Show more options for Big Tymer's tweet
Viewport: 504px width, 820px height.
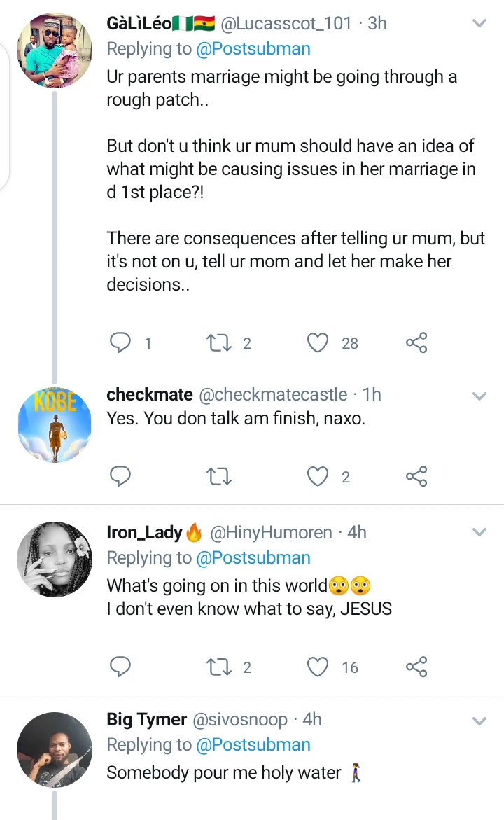pyautogui.click(x=479, y=721)
